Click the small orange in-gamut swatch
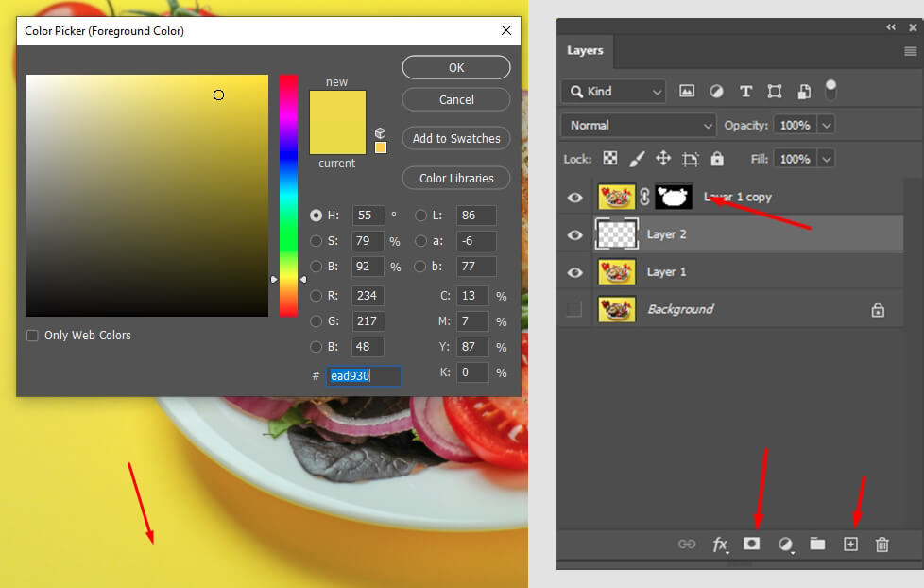The image size is (924, 588). click(x=381, y=147)
